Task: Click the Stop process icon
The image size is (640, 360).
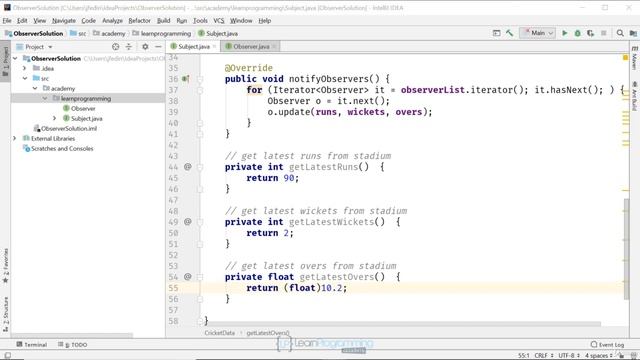Action: 604,33
